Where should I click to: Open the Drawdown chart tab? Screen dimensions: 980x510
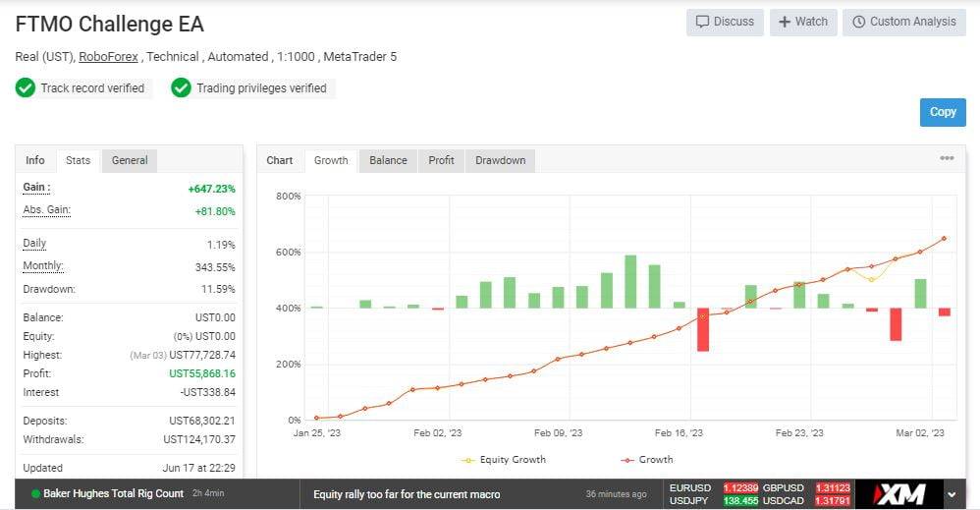pos(501,160)
